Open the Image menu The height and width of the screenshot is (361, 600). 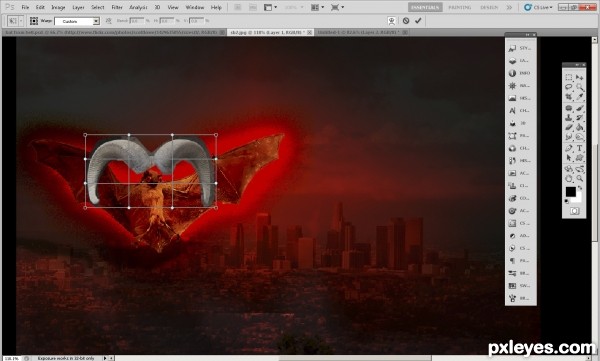58,7
